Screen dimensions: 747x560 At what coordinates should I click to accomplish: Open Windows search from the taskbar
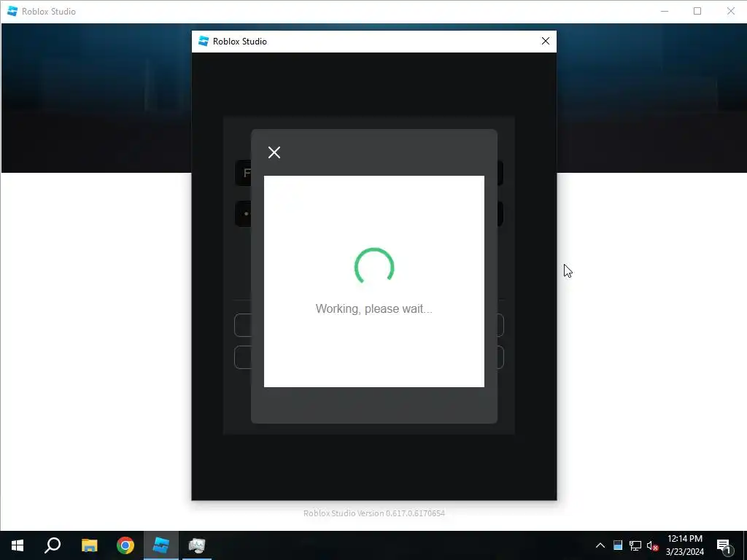(53, 545)
